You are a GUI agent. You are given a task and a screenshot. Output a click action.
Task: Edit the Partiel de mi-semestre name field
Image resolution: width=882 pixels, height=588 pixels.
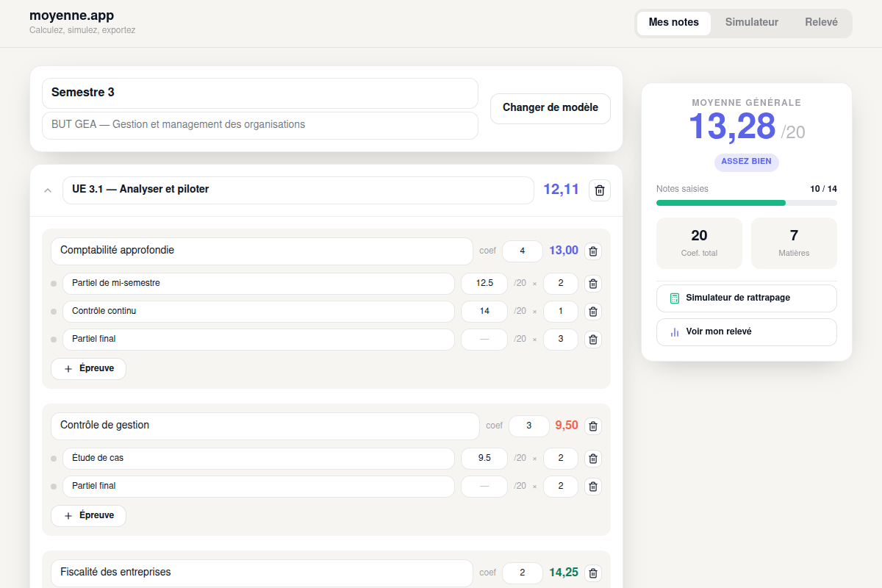[259, 284]
